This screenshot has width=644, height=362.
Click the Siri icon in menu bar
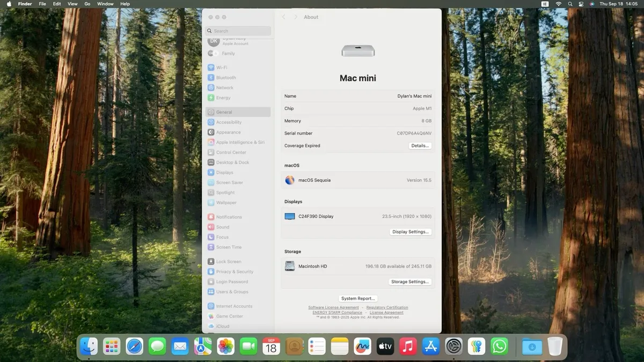click(x=592, y=4)
